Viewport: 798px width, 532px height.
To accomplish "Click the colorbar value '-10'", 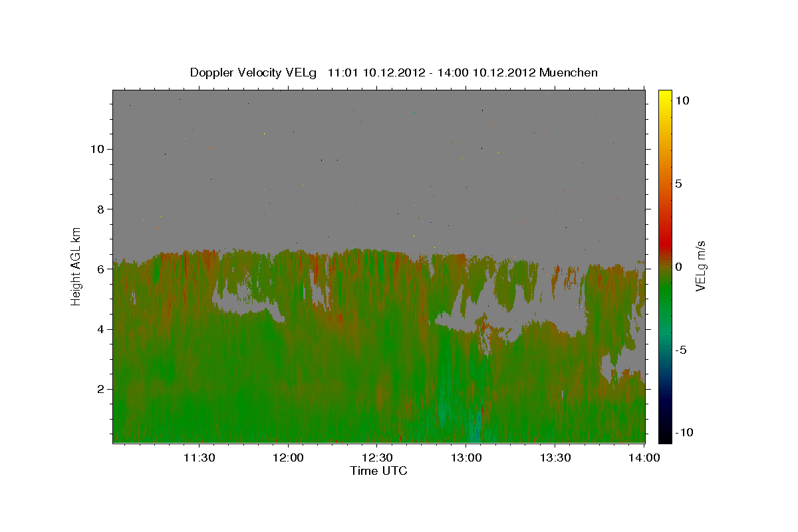I will tap(684, 432).
